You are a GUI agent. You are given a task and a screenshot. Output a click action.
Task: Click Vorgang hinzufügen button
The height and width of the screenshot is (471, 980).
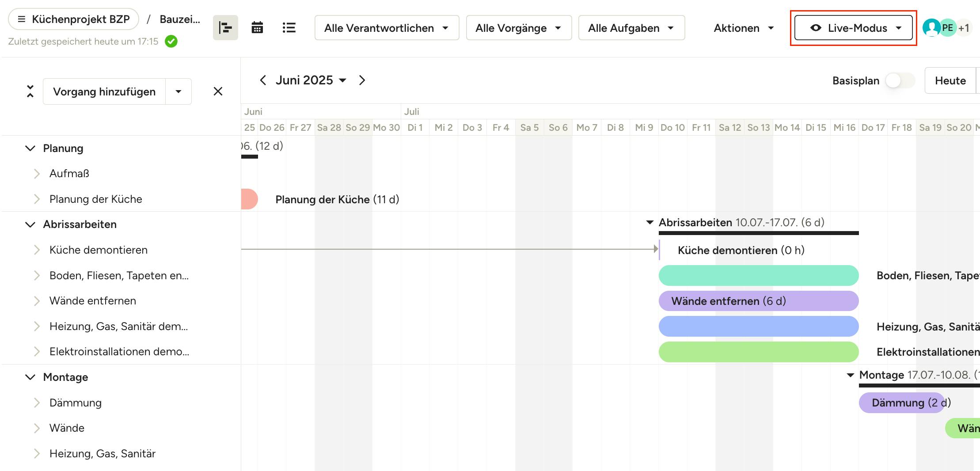(x=104, y=91)
